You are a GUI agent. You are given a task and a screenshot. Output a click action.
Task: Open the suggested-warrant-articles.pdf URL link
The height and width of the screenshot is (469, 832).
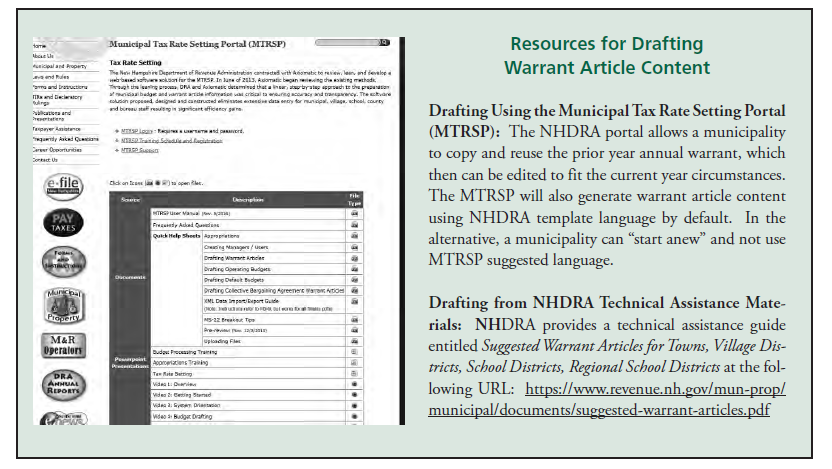pos(606,399)
